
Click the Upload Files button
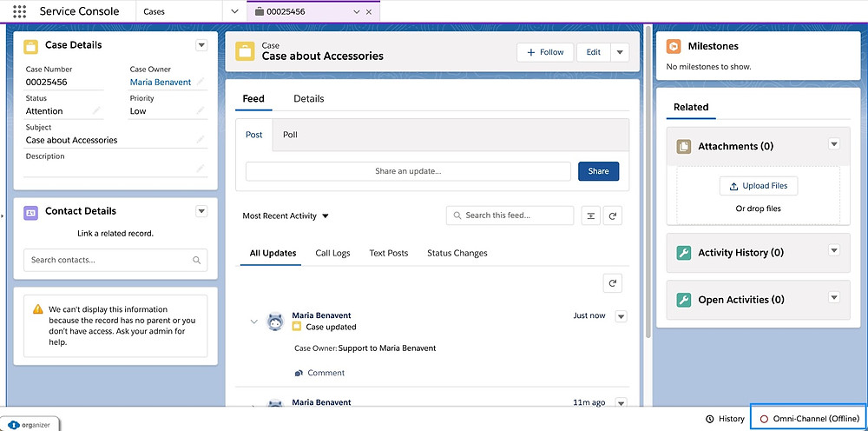[x=759, y=186]
